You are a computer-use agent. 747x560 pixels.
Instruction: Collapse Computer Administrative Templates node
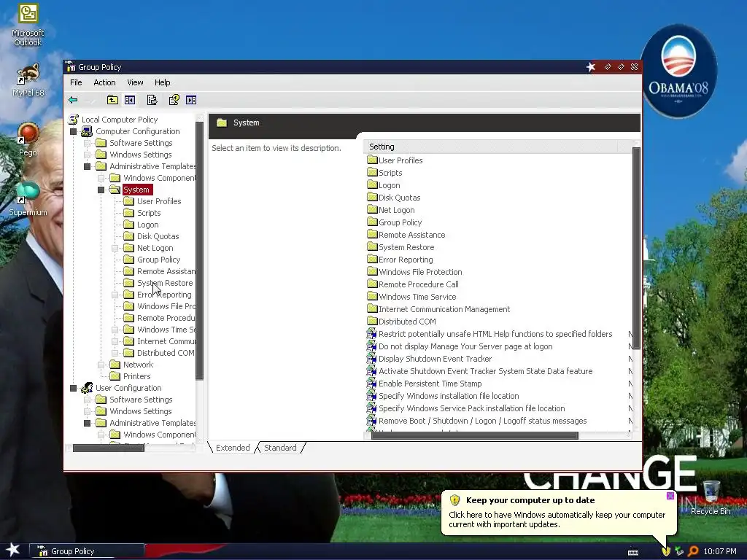[88, 166]
